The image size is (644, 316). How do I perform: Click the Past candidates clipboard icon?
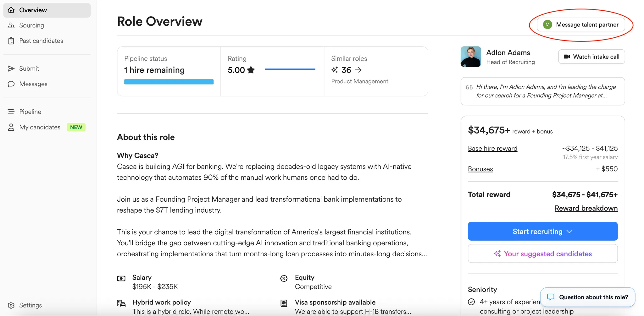11,41
